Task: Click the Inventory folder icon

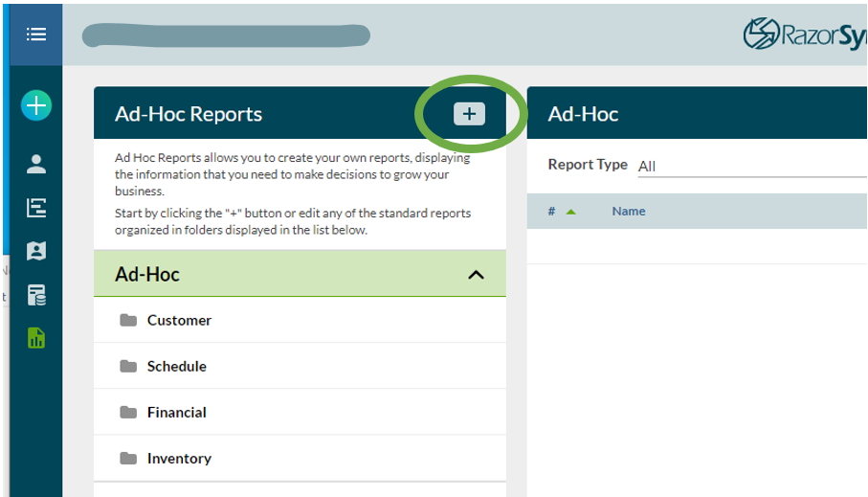Action: [128, 458]
